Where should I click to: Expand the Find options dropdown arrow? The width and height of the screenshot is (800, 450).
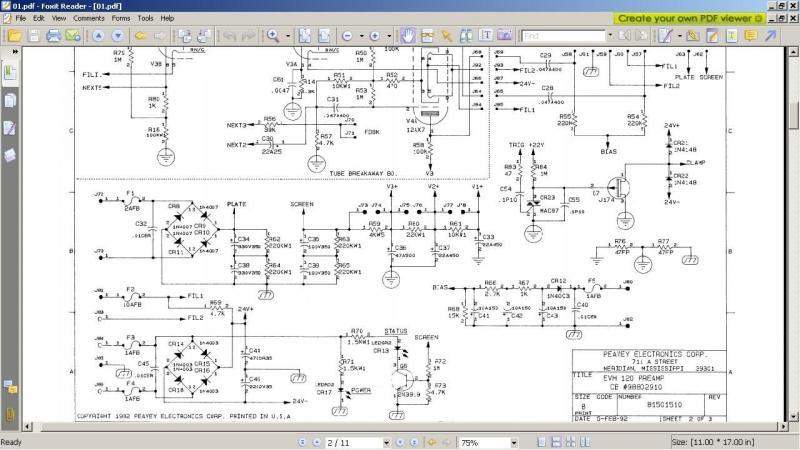click(611, 36)
